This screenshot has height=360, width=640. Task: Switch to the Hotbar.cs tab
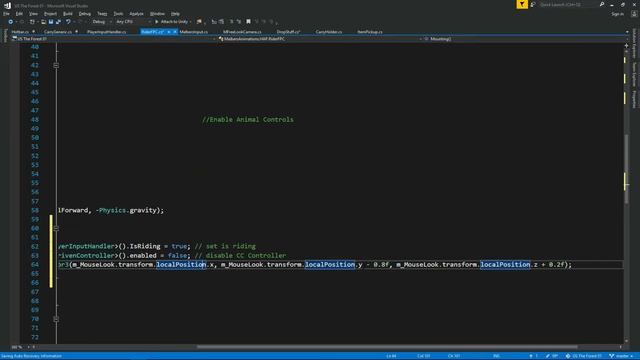[20, 31]
